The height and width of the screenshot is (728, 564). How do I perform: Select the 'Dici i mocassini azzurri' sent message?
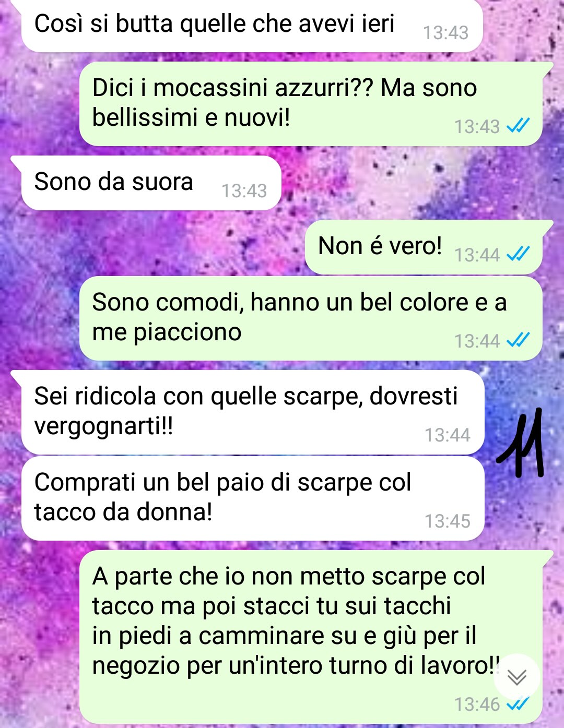tap(311, 104)
